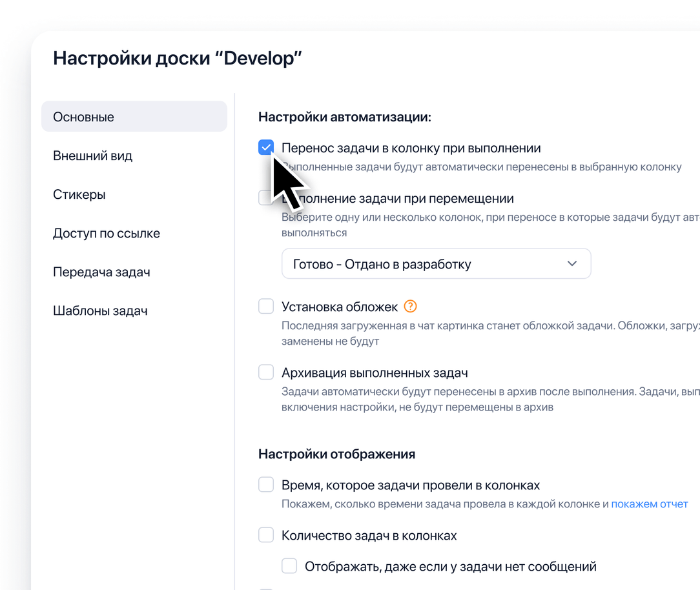
Task: Check Отображать, даже если у задачи нет сообщений
Action: pyautogui.click(x=289, y=565)
